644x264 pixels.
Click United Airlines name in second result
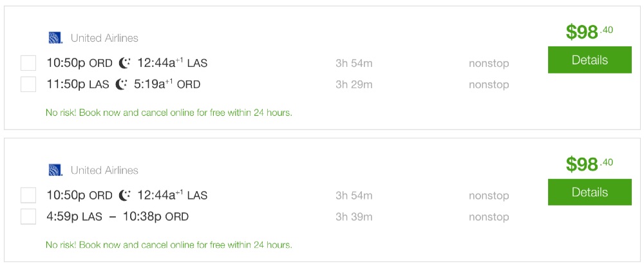pyautogui.click(x=104, y=170)
